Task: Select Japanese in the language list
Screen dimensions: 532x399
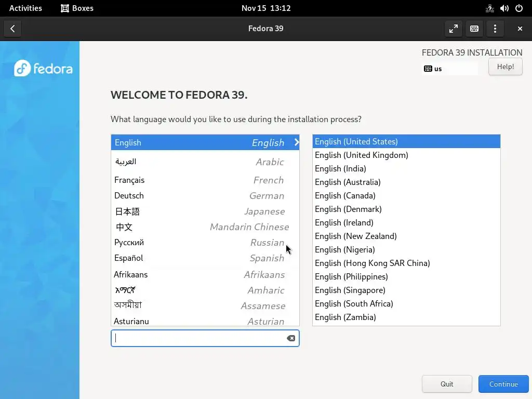Action: point(205,211)
